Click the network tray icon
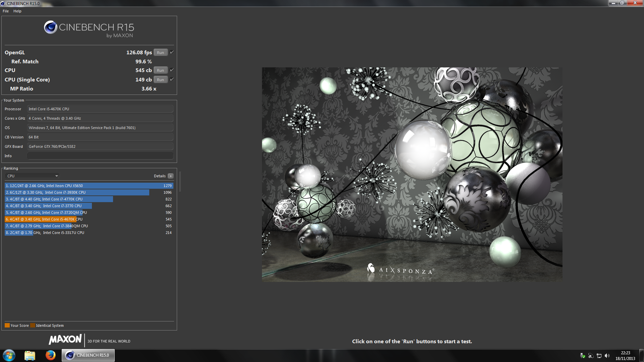644x362 pixels. (599, 356)
